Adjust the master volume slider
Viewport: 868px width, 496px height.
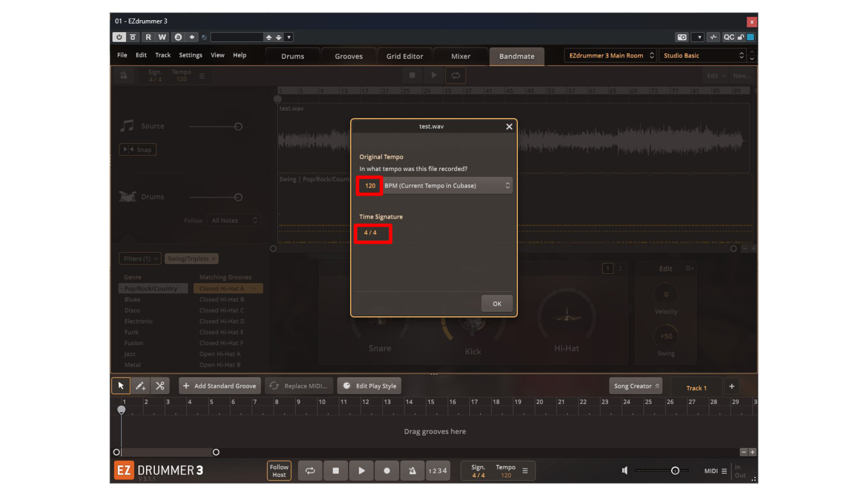(675, 471)
